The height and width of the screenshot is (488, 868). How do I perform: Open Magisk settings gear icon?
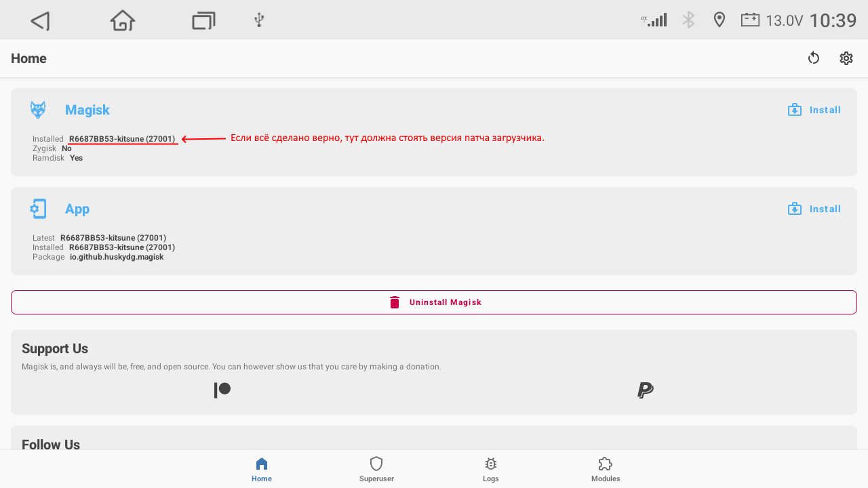846,58
